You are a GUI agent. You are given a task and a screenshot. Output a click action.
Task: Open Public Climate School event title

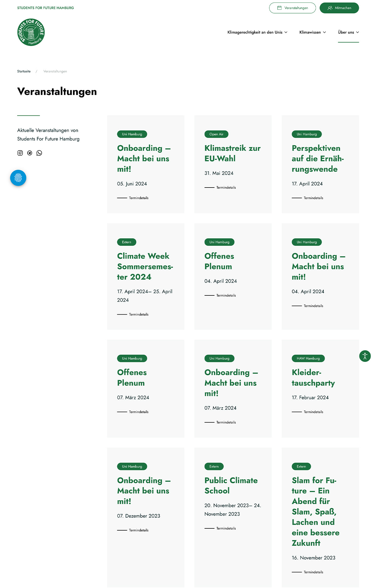point(231,485)
